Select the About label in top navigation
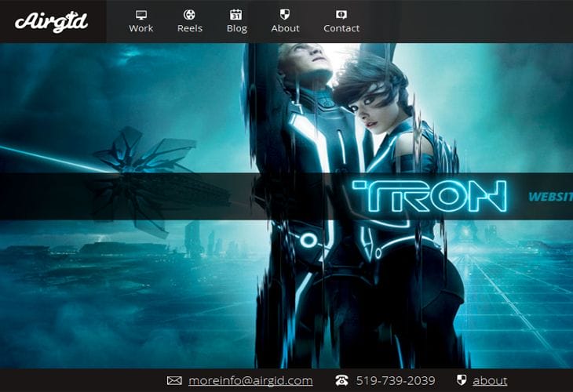Image resolution: width=573 pixels, height=392 pixels. point(285,28)
